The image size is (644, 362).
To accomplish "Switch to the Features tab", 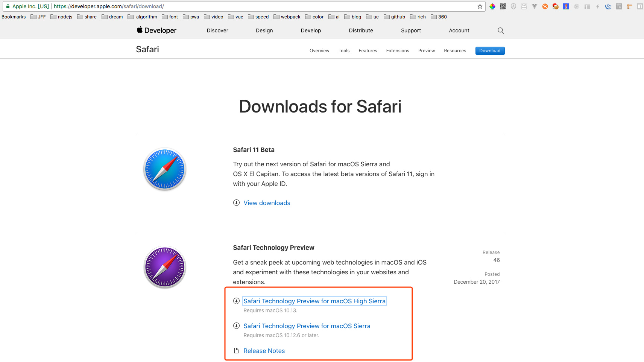I will tap(368, 51).
